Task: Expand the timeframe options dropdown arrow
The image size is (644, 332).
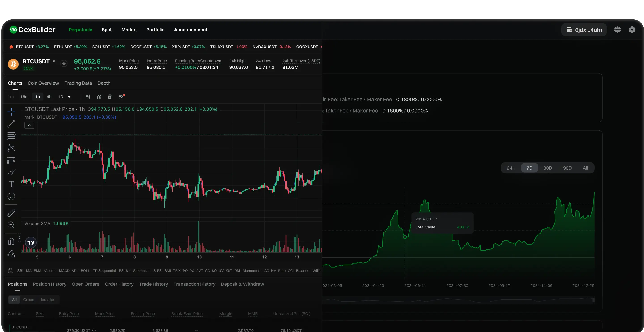Action: [69, 97]
